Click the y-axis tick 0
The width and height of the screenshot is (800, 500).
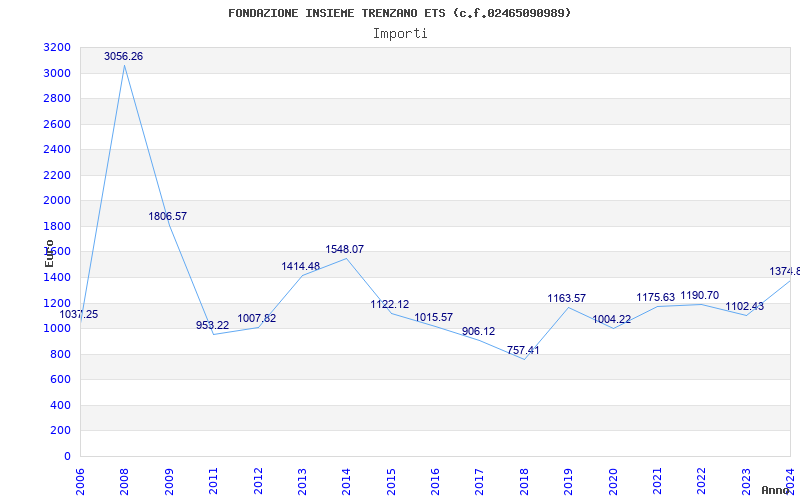pyautogui.click(x=67, y=456)
